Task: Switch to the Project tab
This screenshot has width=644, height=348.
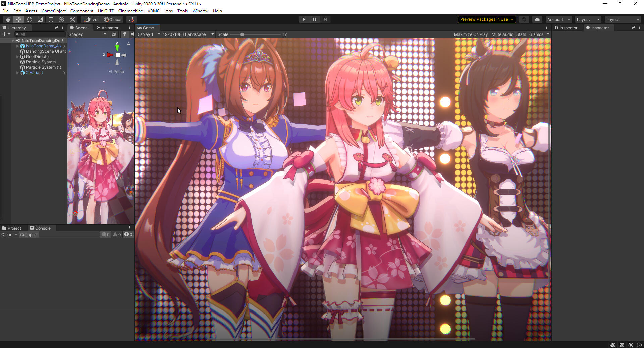Action: 12,228
